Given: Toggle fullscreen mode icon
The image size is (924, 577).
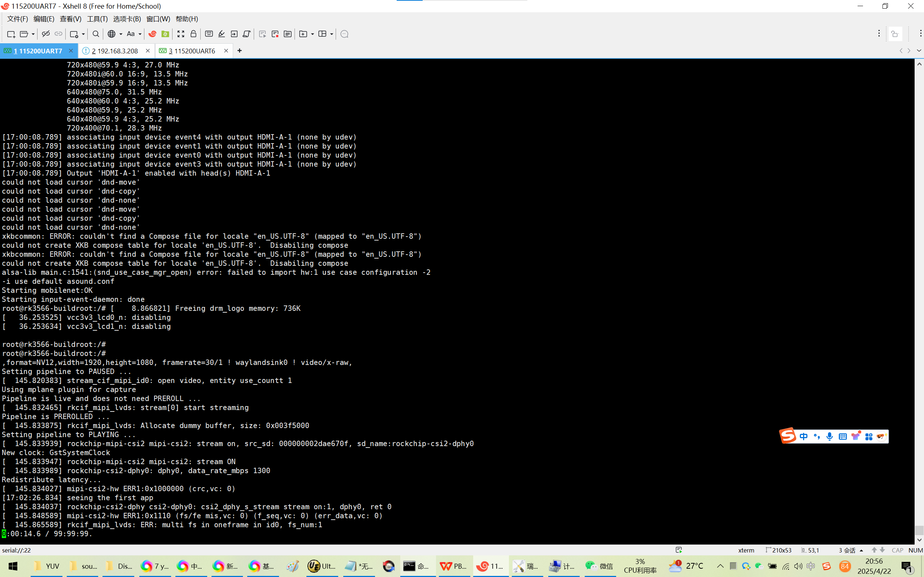Looking at the screenshot, I should point(180,34).
